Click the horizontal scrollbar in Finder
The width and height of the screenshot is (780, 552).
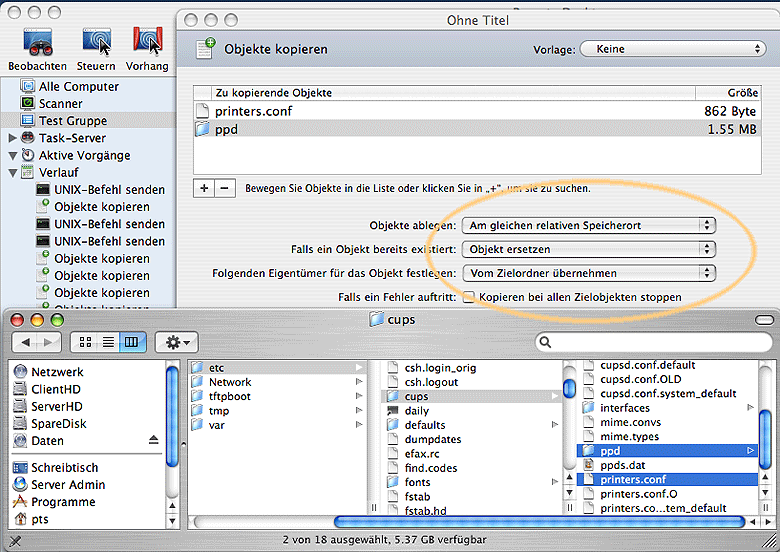click(538, 521)
